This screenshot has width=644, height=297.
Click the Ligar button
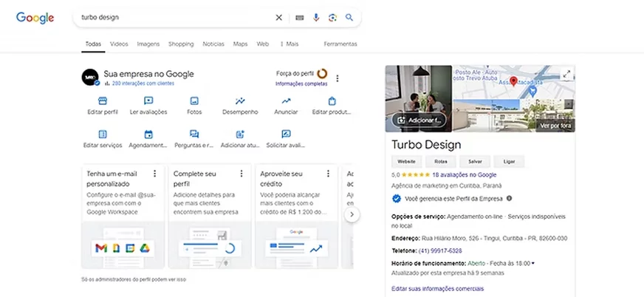(510, 162)
